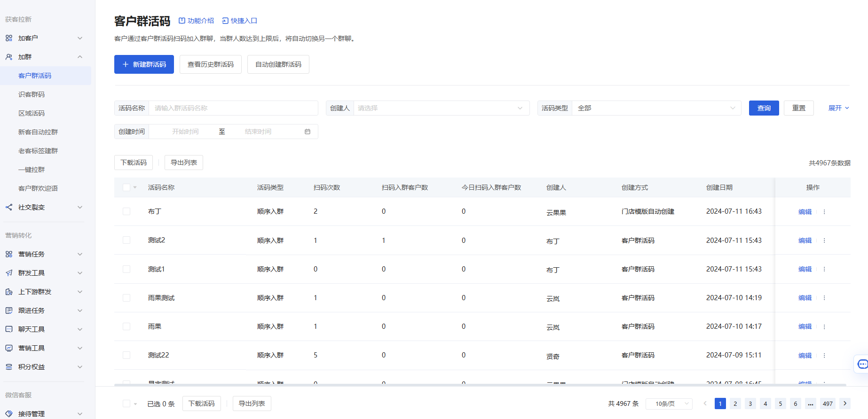Click the 上下游群发 icon in sidebar

9,292
